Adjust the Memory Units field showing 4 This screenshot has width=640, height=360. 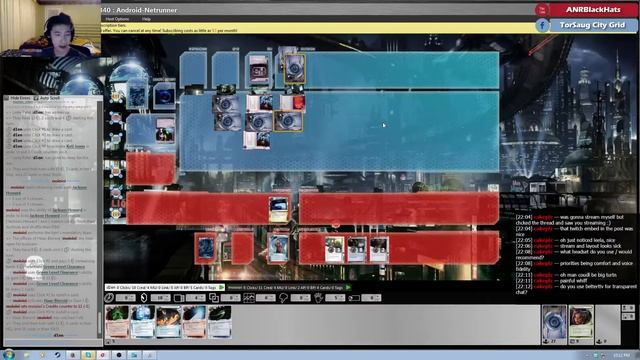click(196, 298)
